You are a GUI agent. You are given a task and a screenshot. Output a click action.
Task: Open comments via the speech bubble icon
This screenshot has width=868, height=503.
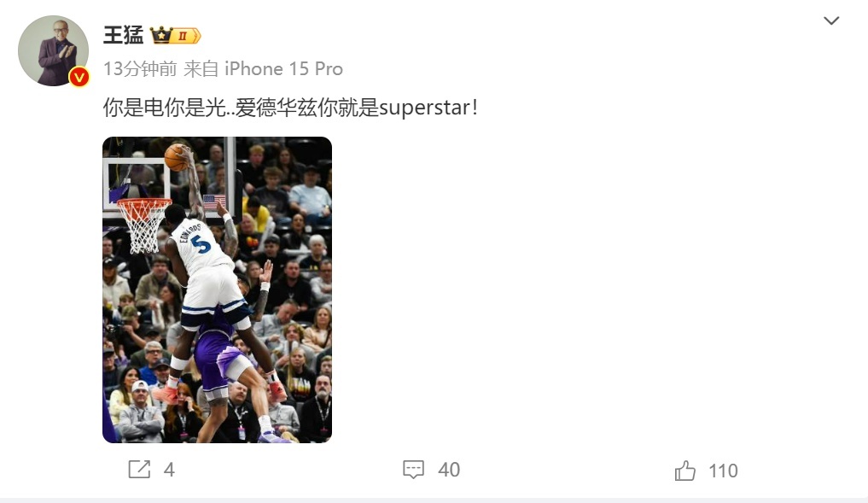[413, 469]
